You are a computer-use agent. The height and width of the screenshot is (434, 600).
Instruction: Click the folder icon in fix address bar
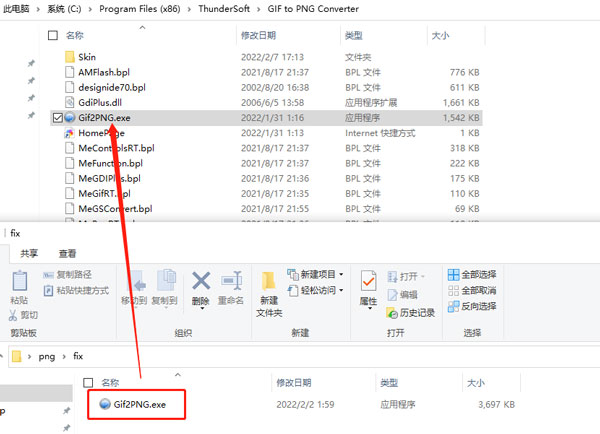[16, 356]
